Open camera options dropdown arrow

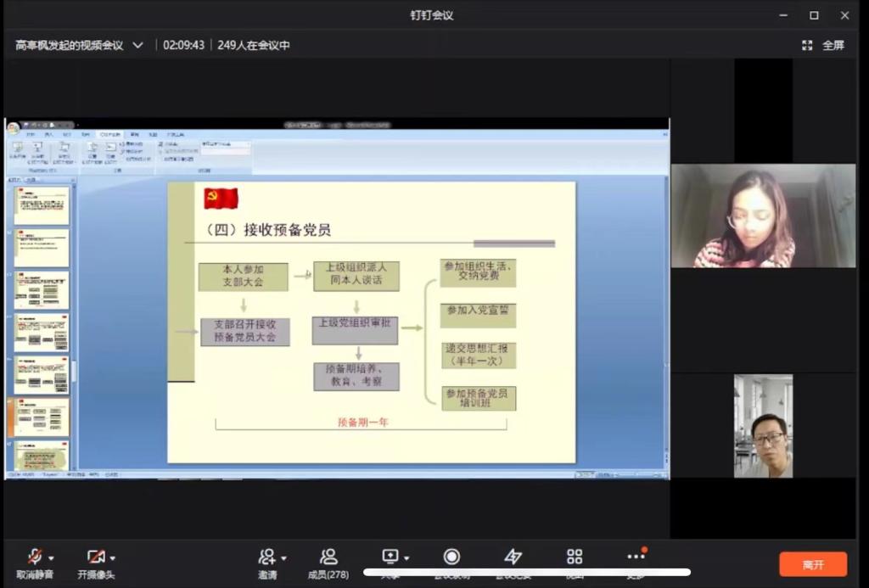pyautogui.click(x=113, y=558)
